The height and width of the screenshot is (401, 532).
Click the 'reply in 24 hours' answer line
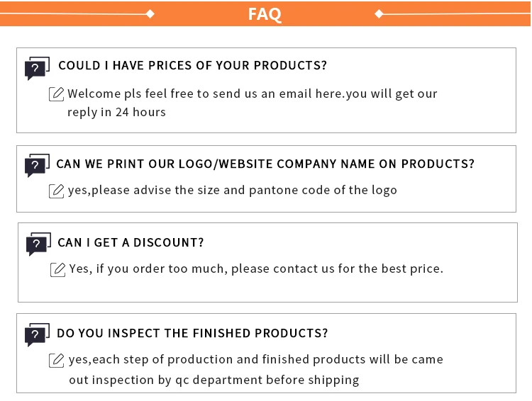[x=116, y=112]
